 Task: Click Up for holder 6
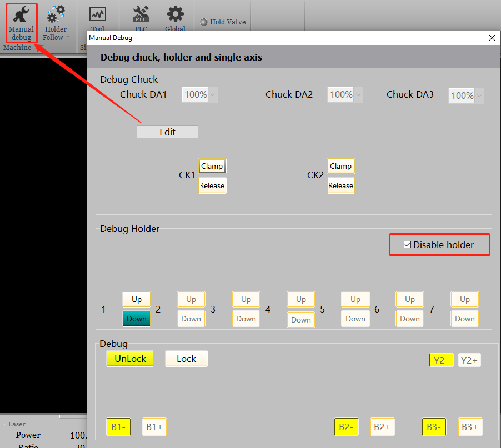pos(410,299)
